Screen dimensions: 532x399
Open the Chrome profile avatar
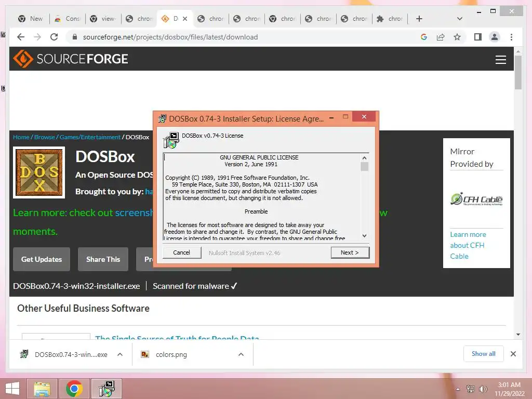point(495,37)
